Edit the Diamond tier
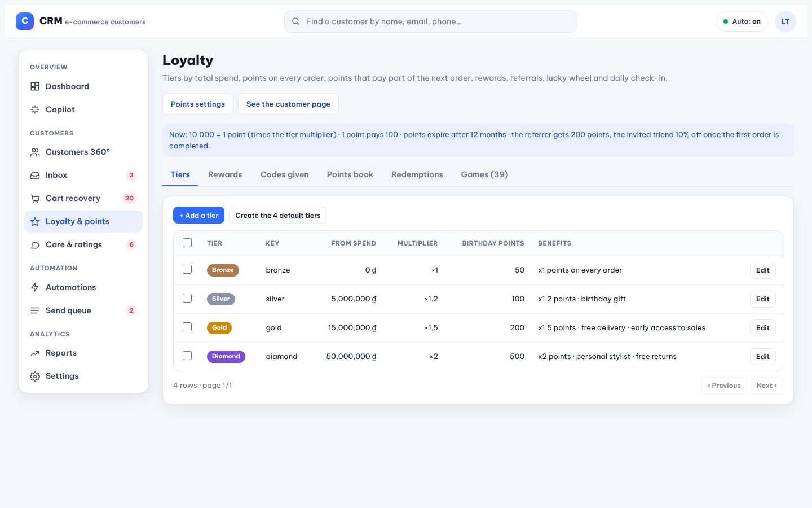 [x=763, y=357]
